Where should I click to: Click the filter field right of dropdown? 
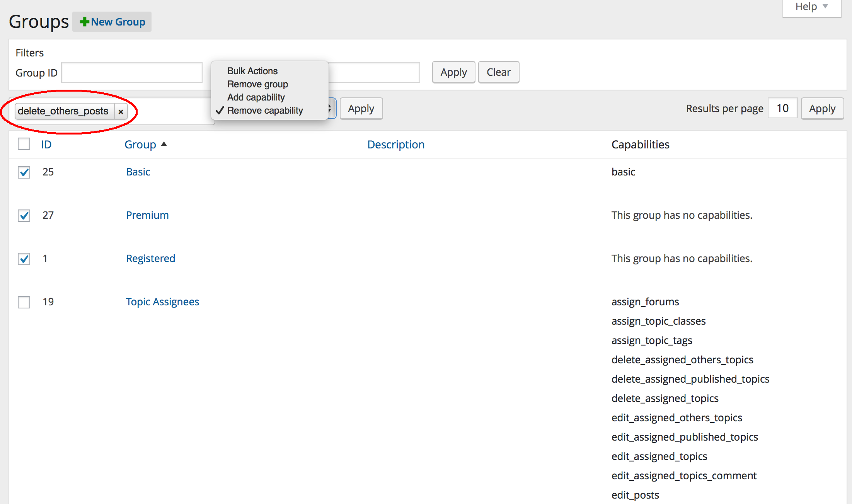tap(374, 72)
